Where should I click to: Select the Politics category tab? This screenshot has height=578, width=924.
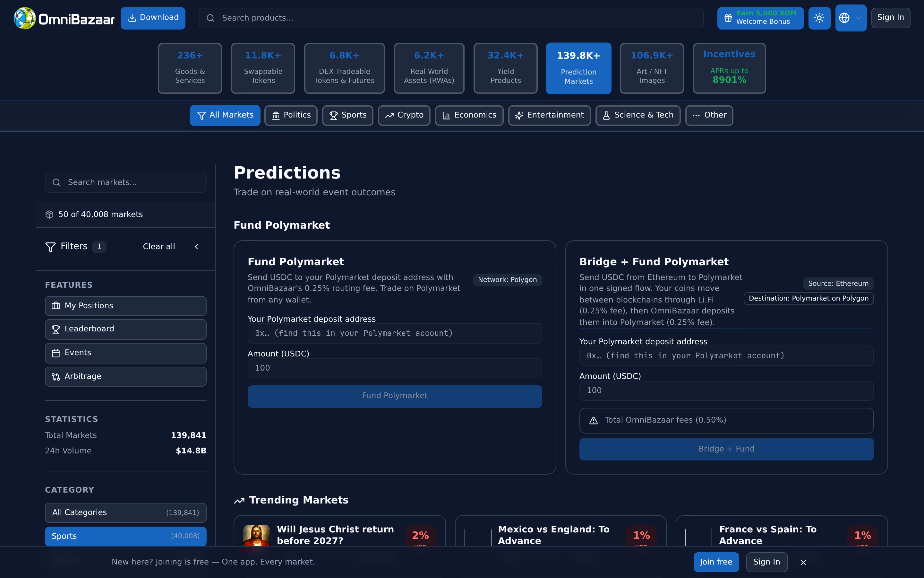click(x=291, y=115)
